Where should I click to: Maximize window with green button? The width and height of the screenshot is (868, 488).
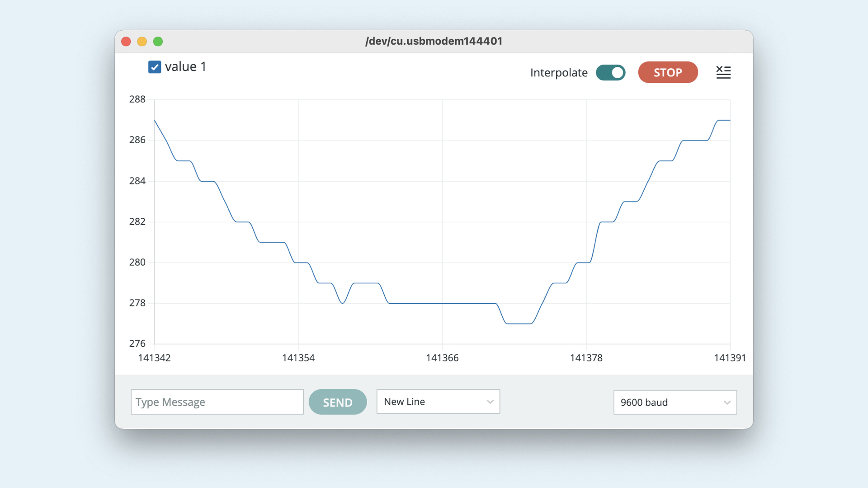158,42
